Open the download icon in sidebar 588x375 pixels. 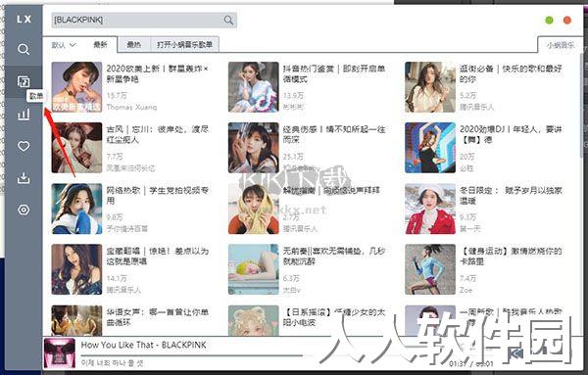pyautogui.click(x=24, y=178)
